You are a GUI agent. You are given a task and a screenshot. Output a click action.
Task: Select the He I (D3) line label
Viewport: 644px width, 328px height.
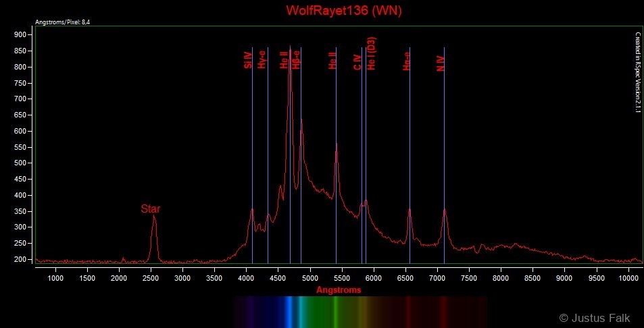372,54
